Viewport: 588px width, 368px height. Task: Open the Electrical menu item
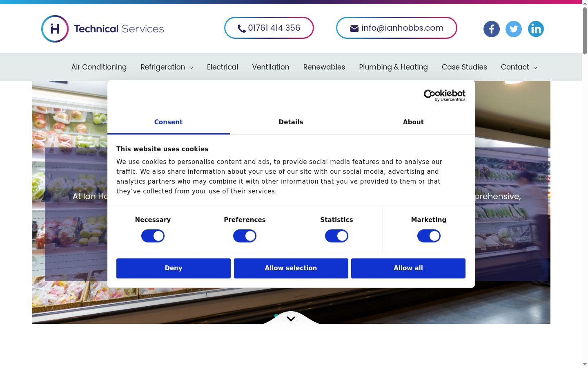[x=223, y=67]
